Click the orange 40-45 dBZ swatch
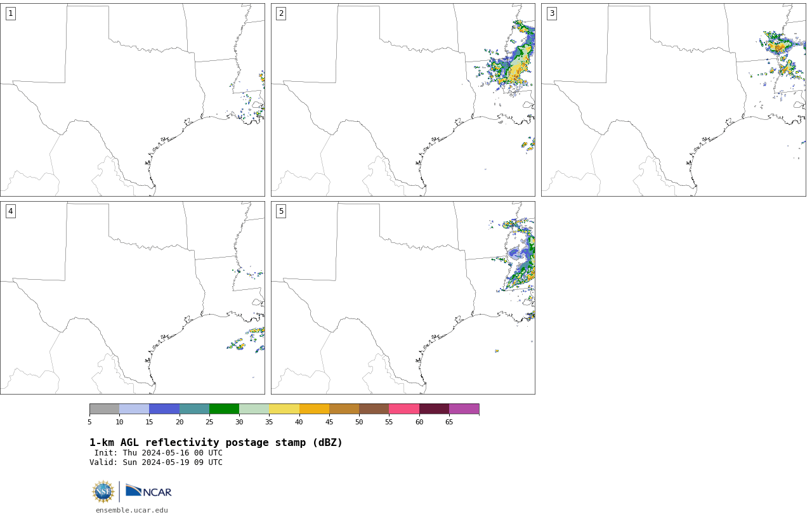Viewport: 812px width, 517px height. tap(314, 409)
